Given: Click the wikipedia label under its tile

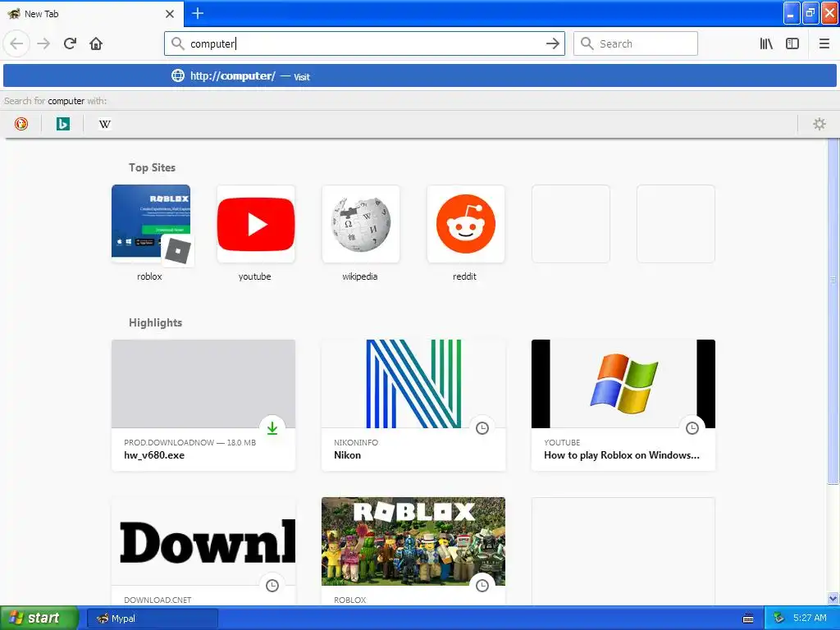Looking at the screenshot, I should pyautogui.click(x=360, y=276).
